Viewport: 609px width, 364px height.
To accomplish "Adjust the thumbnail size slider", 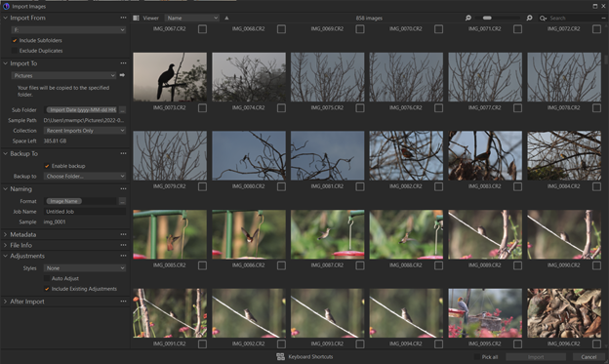I will [487, 18].
